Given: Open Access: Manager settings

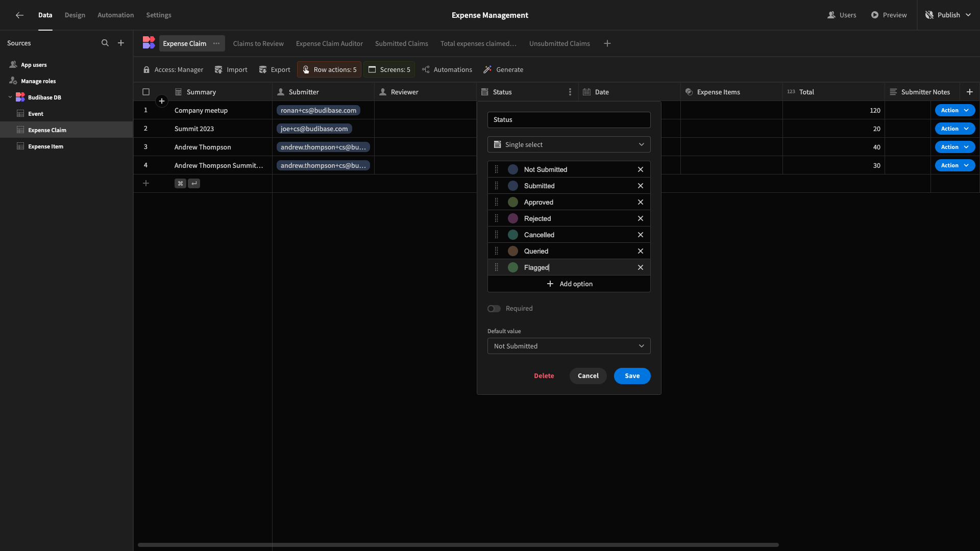Looking at the screenshot, I should [173, 69].
